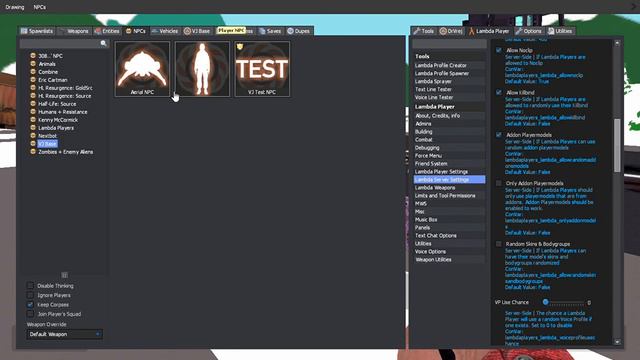Select HL Resurgence: Source category
This screenshot has height=360, width=640.
[64, 96]
